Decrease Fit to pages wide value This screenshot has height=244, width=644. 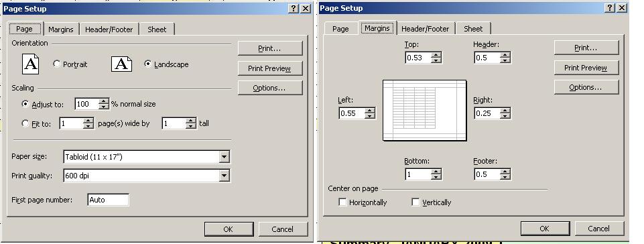click(x=88, y=126)
